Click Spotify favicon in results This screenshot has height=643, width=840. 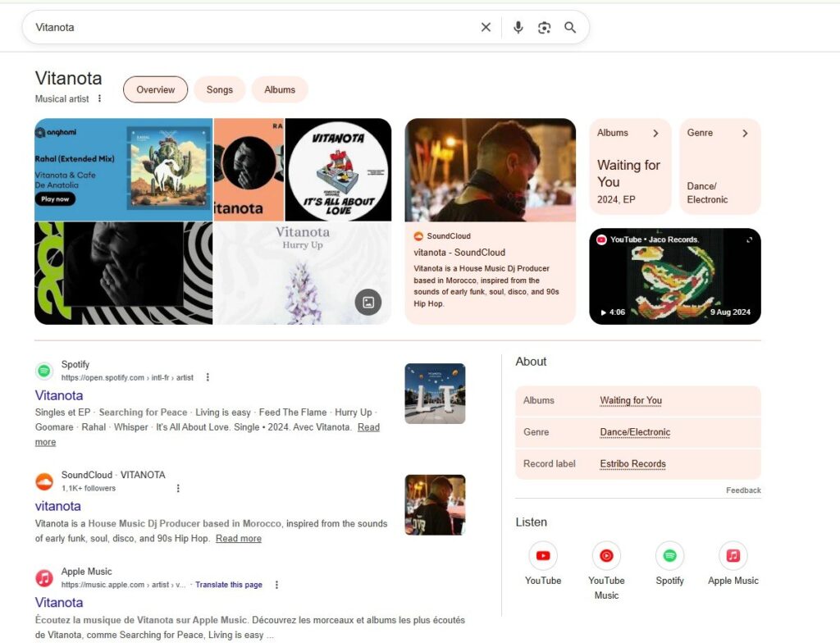[x=44, y=370]
